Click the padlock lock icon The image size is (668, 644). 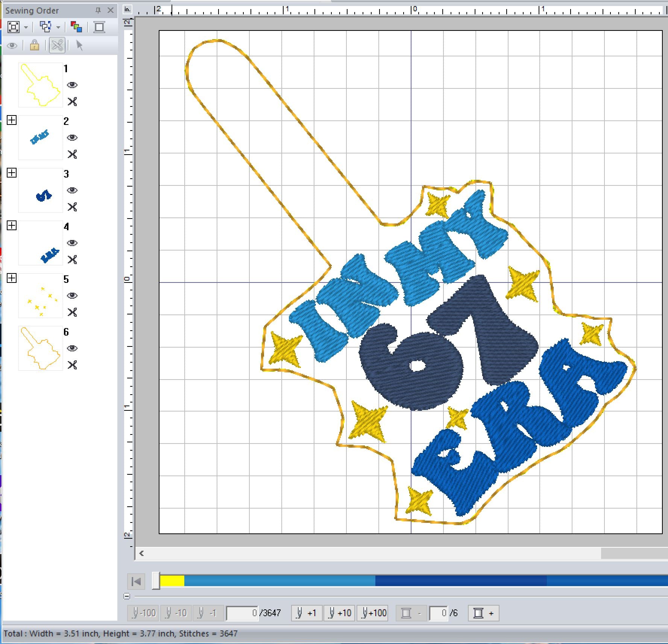34,46
